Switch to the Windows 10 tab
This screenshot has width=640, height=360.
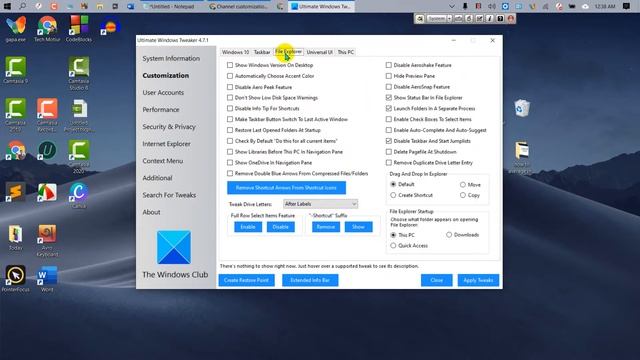[235, 52]
